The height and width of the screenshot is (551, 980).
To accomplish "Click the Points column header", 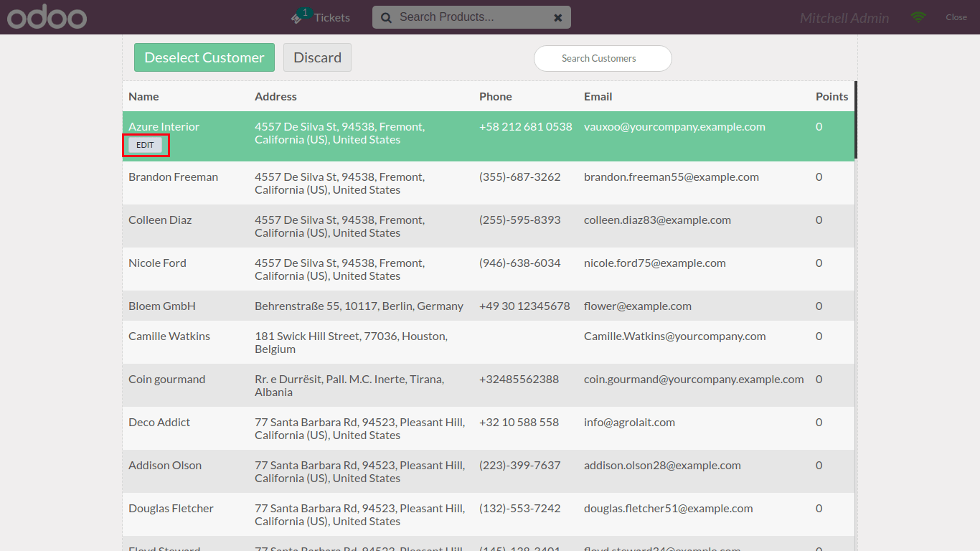I will [x=832, y=96].
